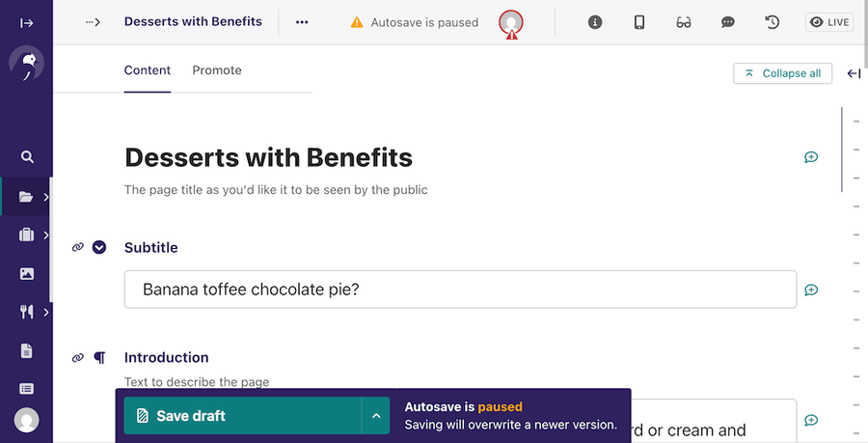
Task: Click the minimap scroll indicator bar
Action: click(x=843, y=150)
